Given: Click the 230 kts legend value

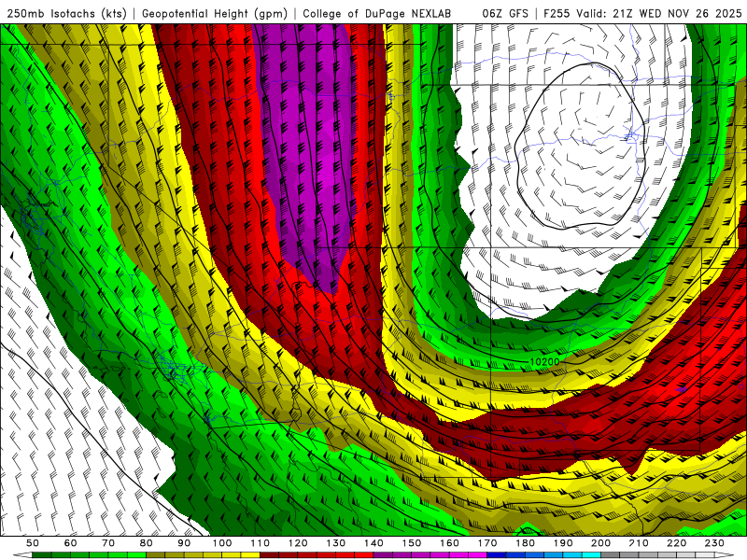Looking at the screenshot, I should click(714, 543).
